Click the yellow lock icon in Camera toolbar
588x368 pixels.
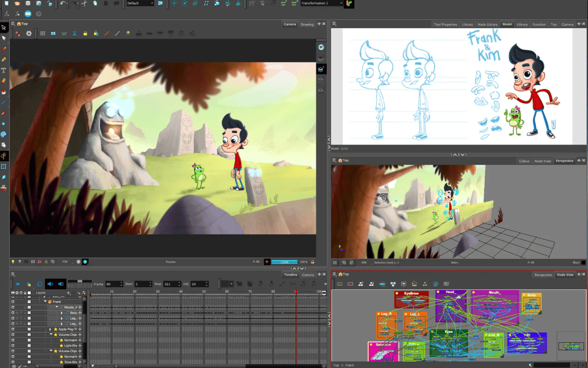(85, 33)
